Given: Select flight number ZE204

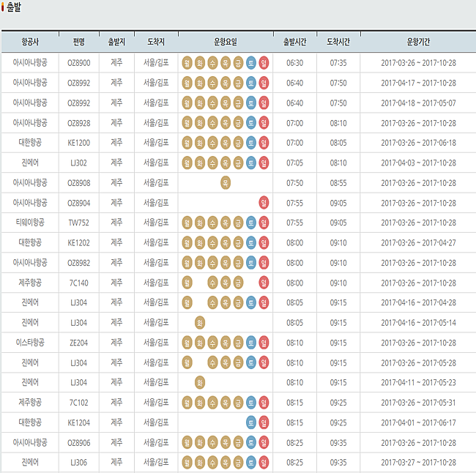Looking at the screenshot, I should click(79, 343).
